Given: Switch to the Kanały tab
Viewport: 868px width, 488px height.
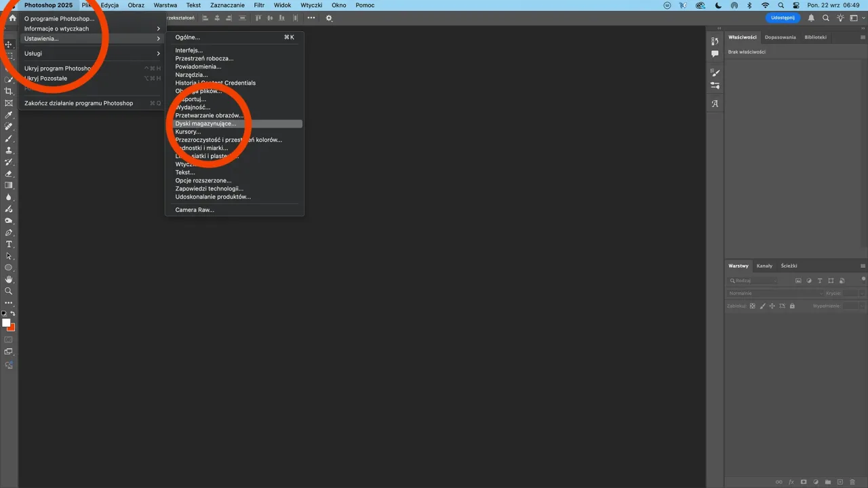Looking at the screenshot, I should point(764,266).
